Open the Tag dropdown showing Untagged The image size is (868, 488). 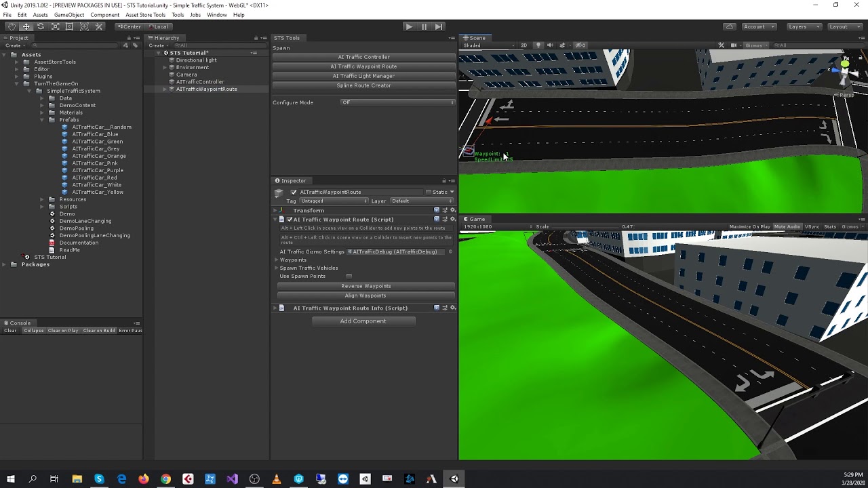coord(334,201)
